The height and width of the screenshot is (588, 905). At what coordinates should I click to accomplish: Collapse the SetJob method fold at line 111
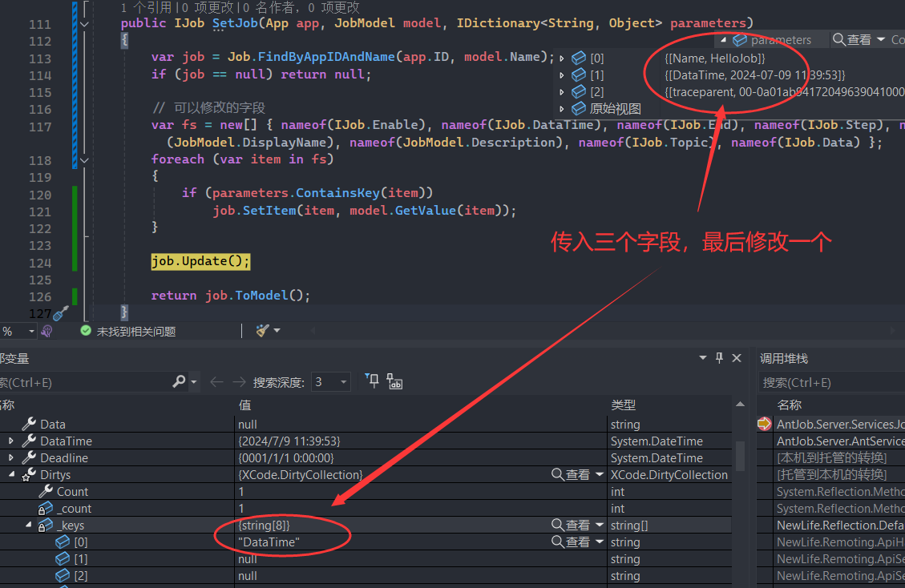pos(85,24)
